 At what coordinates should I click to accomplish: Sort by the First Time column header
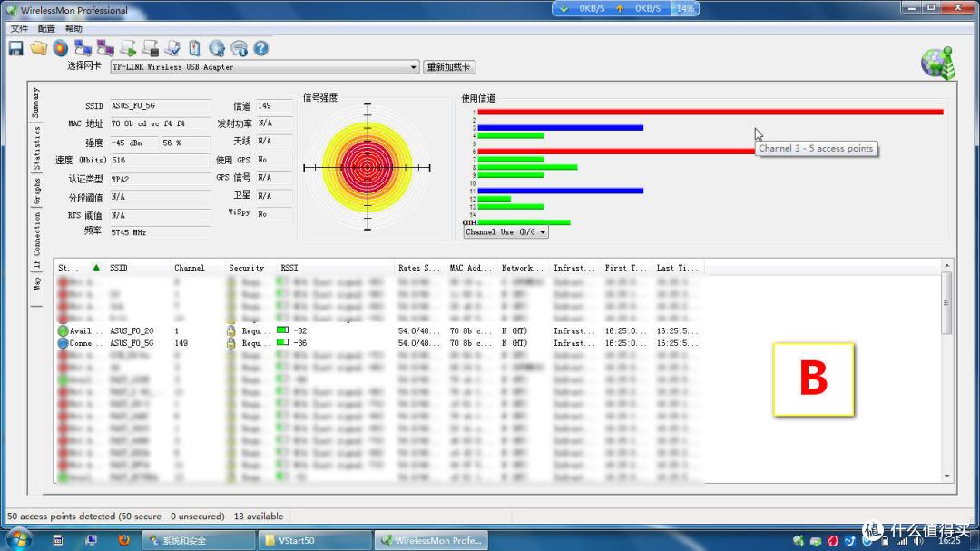[x=626, y=268]
